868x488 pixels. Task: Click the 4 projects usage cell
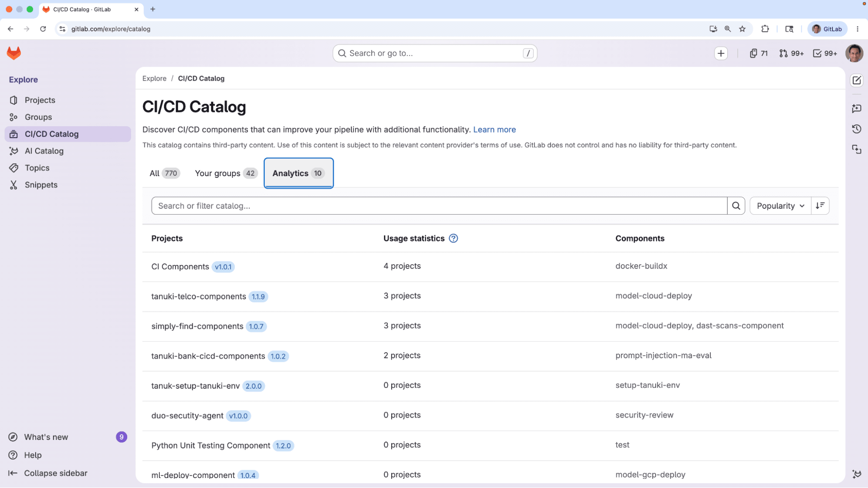[x=402, y=266]
